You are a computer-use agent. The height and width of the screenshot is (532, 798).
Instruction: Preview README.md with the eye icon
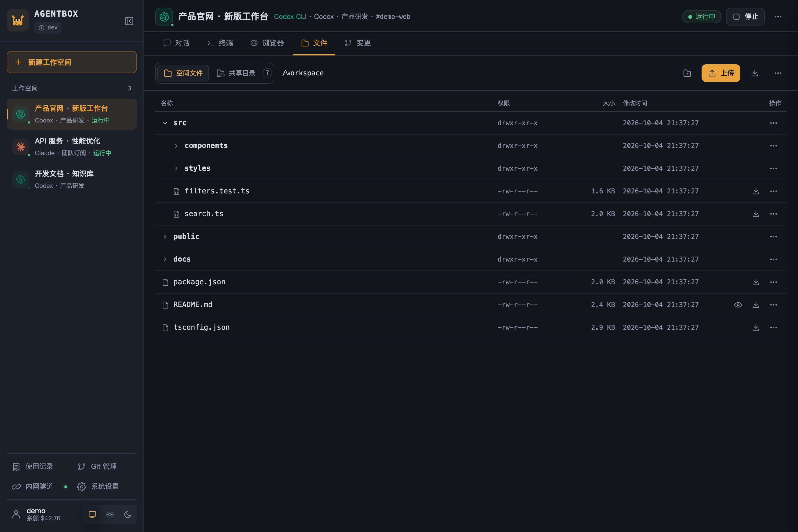[738, 305]
